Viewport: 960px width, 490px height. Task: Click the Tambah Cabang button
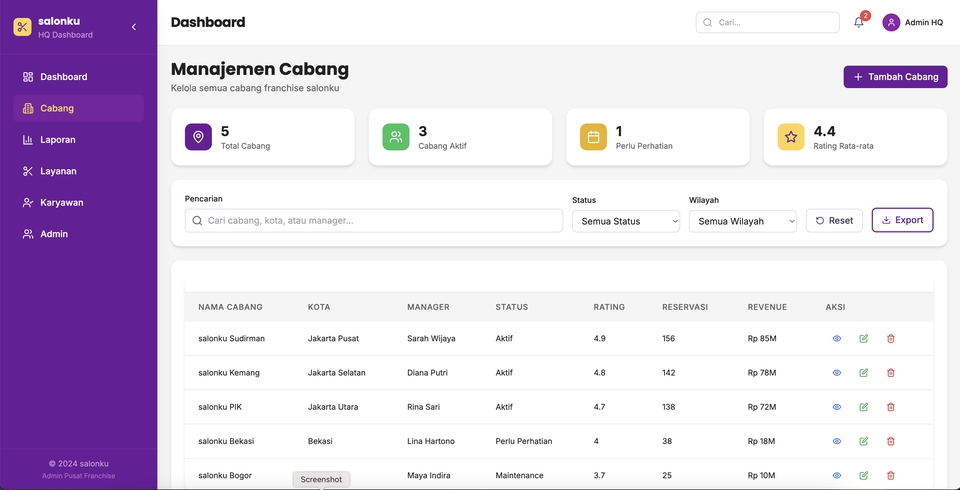[895, 77]
